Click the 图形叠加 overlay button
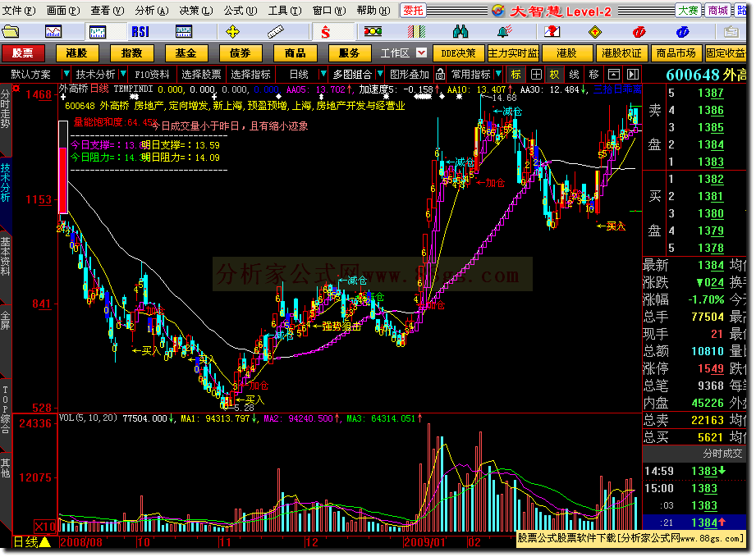 [410, 74]
